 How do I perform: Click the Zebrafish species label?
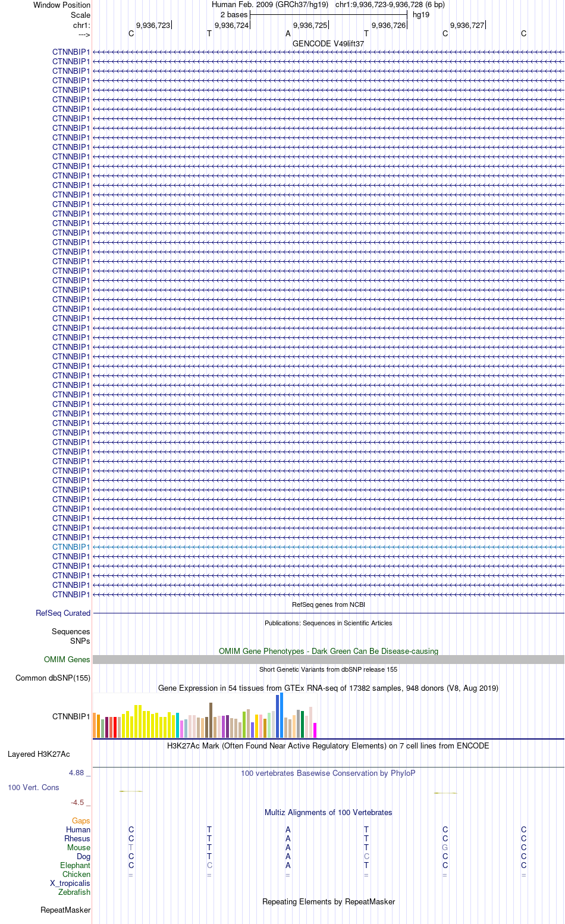coord(74,892)
